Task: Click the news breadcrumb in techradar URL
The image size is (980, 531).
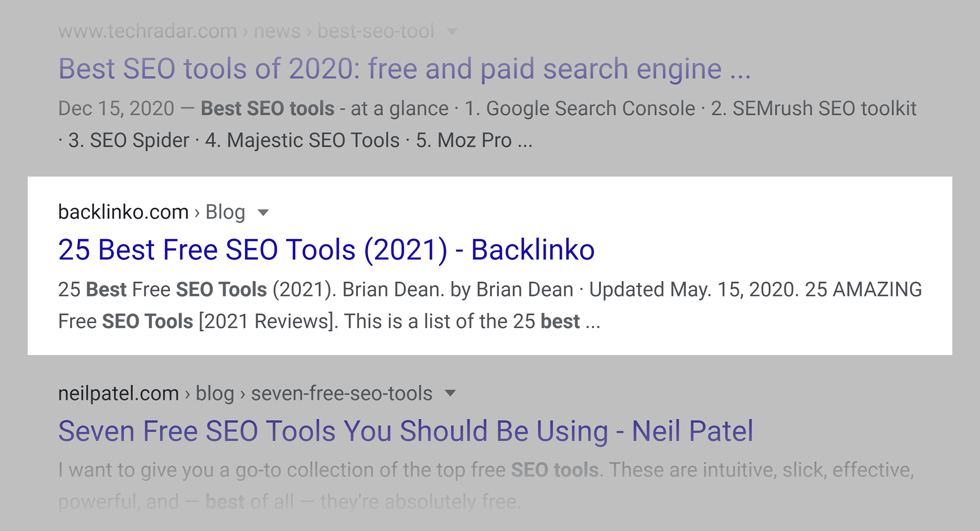Action: point(277,31)
